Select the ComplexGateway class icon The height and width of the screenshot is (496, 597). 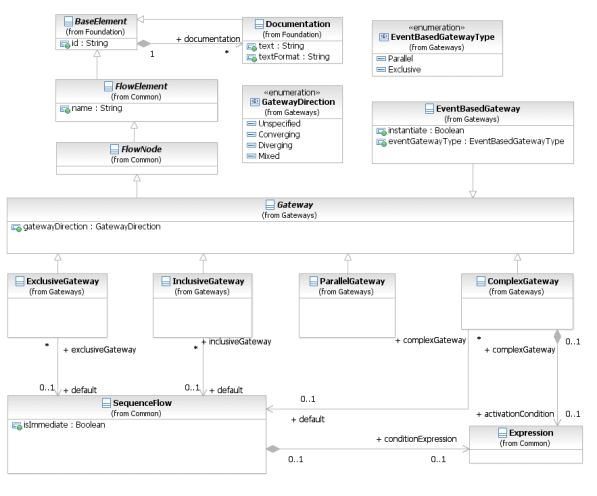[481, 281]
